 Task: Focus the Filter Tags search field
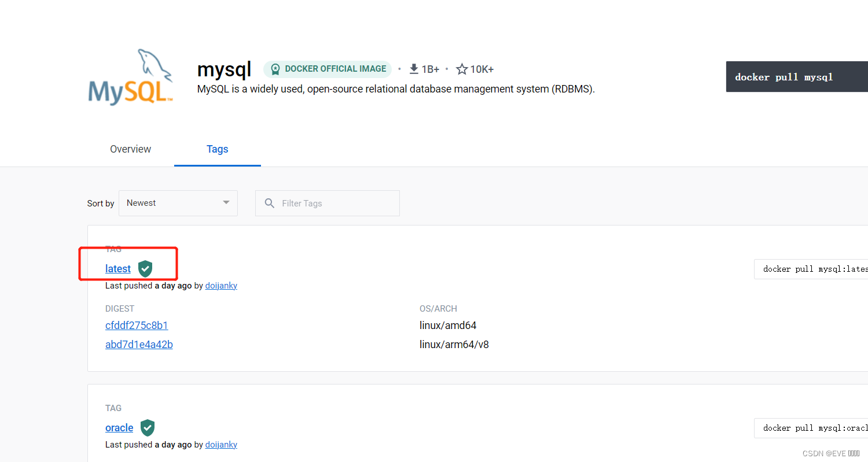point(328,203)
